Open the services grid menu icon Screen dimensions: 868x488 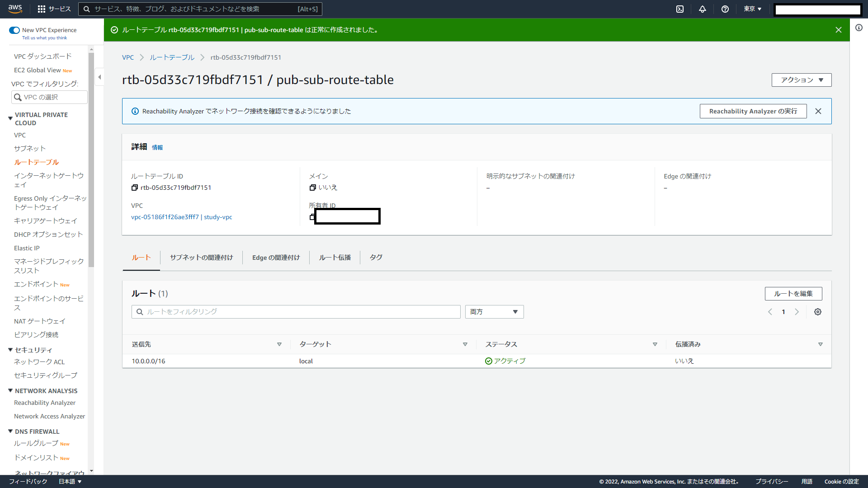tap(42, 9)
